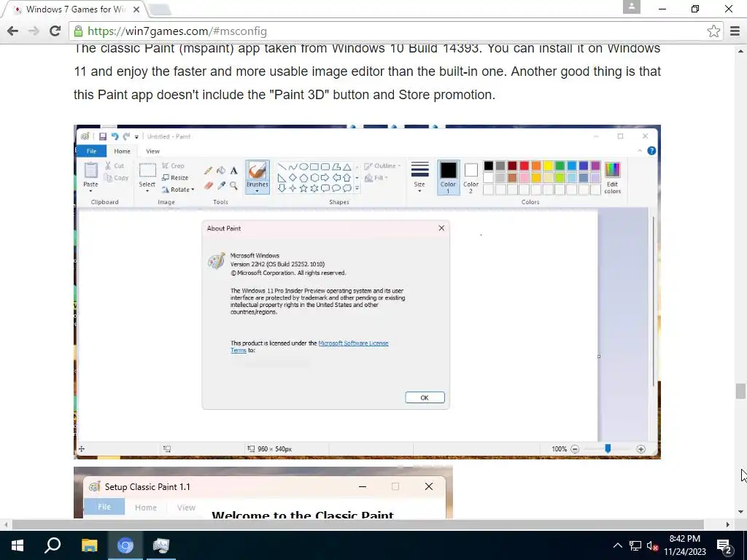Image resolution: width=747 pixels, height=560 pixels.
Task: Expand the arrow under Brushes
Action: coord(258,191)
